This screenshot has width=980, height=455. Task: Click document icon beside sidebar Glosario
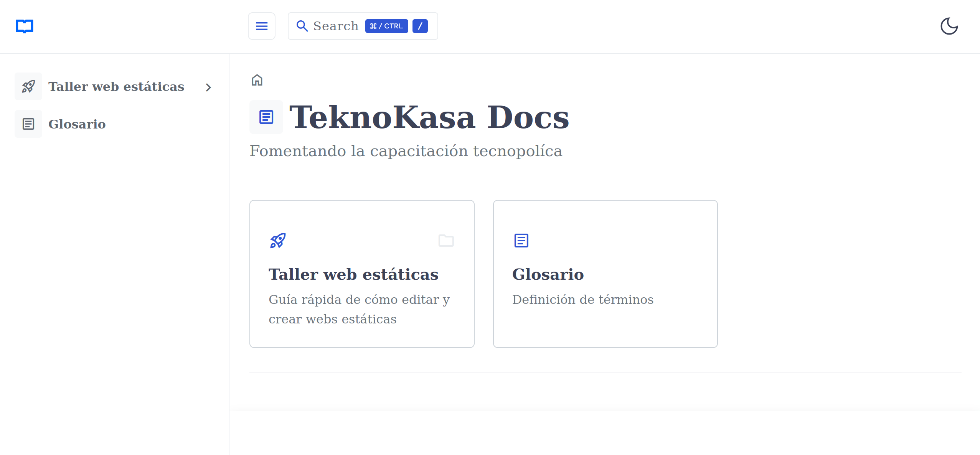28,124
